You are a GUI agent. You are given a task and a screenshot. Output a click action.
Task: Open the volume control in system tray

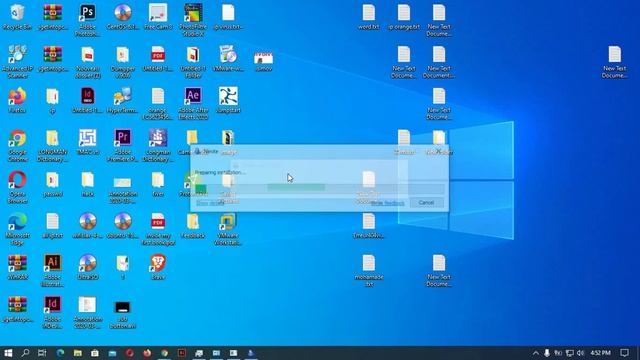(x=580, y=353)
